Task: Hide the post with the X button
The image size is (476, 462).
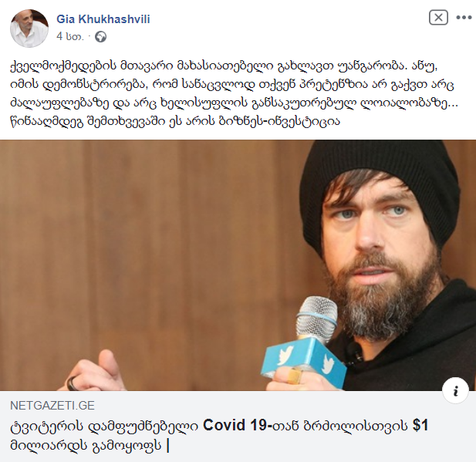Action: click(438, 17)
